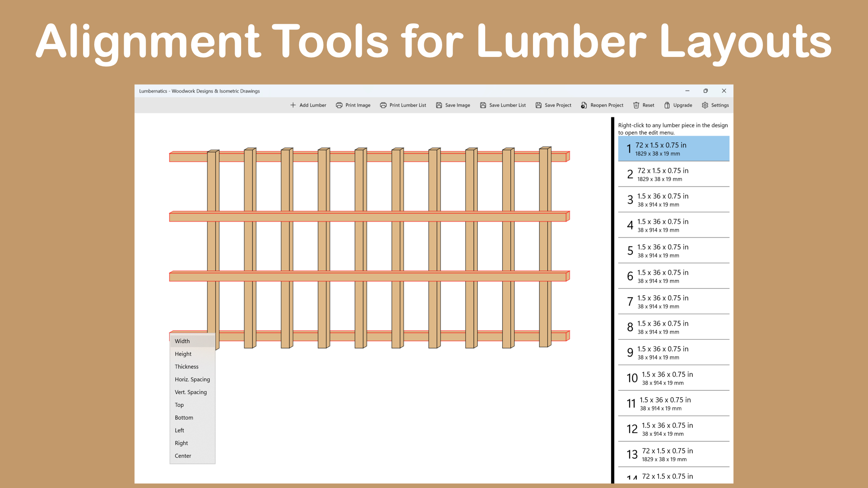Align selection using Center option

[183, 456]
